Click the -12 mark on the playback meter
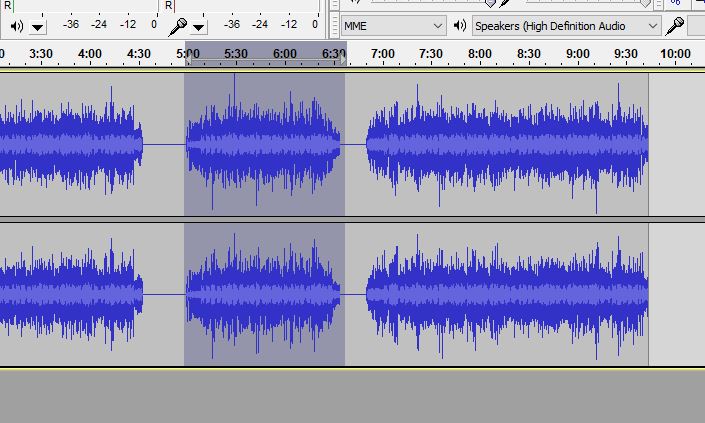Image resolution: width=705 pixels, height=423 pixels. [x=128, y=24]
